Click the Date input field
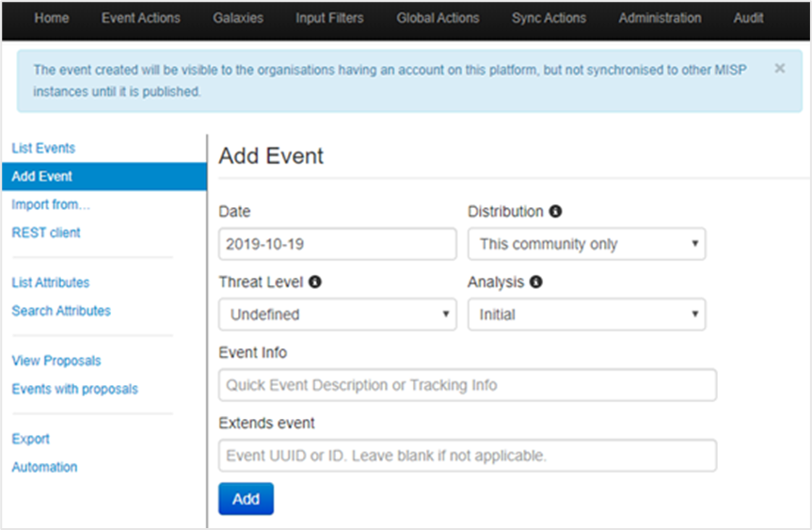The image size is (812, 530). (338, 244)
